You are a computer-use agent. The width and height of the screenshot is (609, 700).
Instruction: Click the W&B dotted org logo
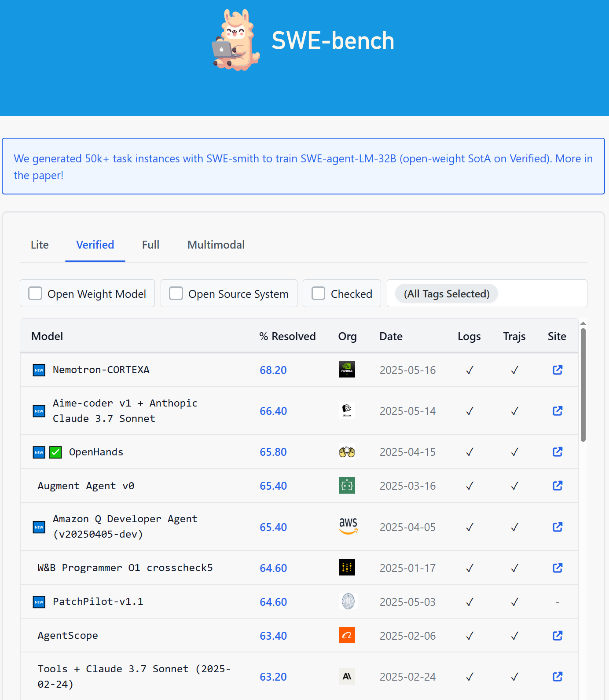[x=347, y=568]
